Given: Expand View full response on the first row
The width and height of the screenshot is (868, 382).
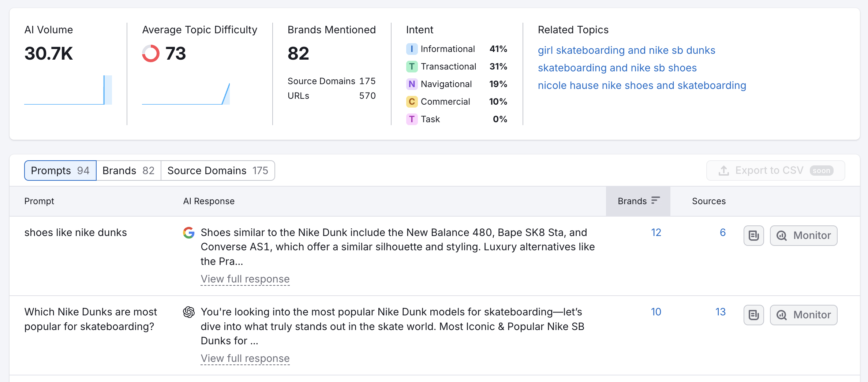Looking at the screenshot, I should [245, 279].
